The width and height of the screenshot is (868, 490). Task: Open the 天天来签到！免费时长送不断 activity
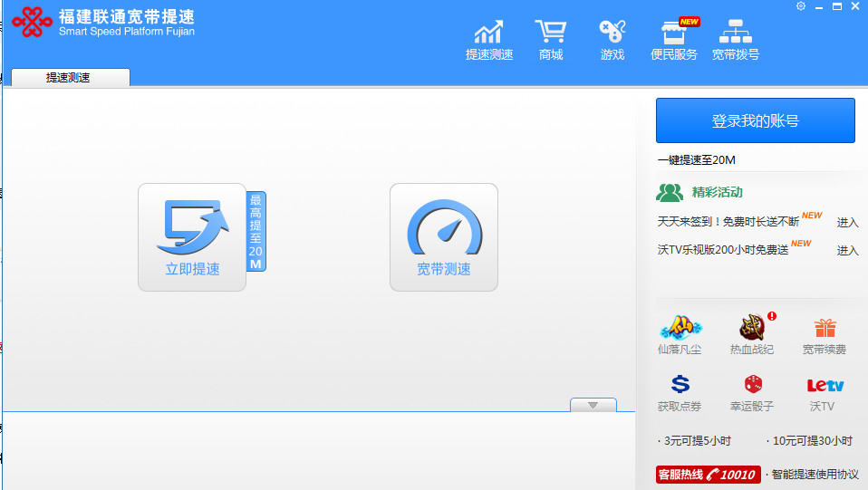point(728,222)
